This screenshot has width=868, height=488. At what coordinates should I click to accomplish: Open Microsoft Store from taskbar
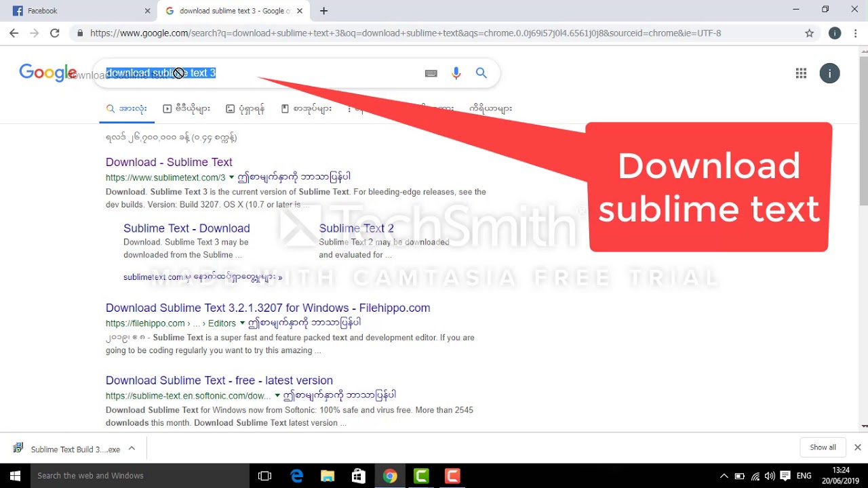[x=359, y=476]
